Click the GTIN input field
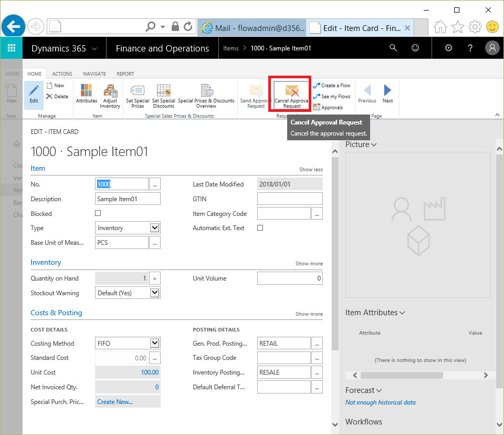The width and height of the screenshot is (504, 435). click(x=290, y=199)
